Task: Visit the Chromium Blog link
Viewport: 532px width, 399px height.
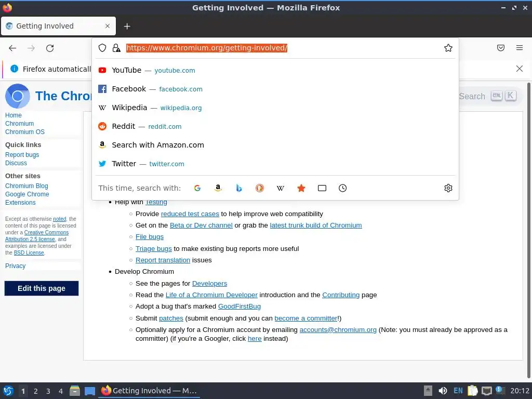Action: [26, 186]
